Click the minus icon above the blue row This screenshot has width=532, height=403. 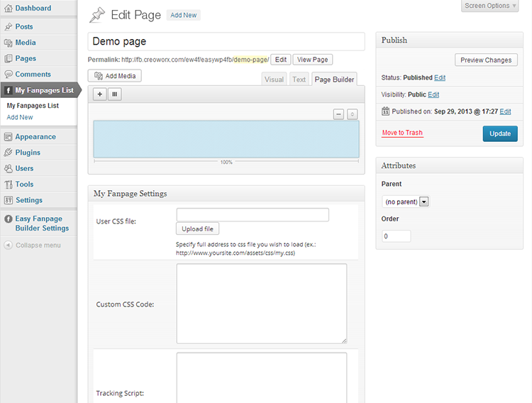coord(338,114)
